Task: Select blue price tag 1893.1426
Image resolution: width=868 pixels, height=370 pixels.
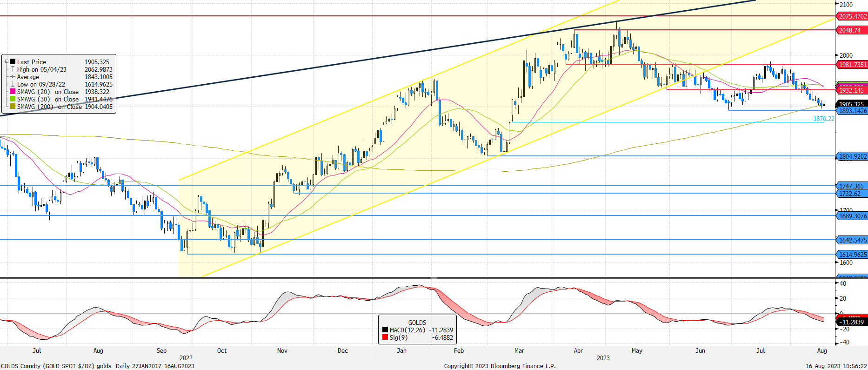Action: [852, 111]
